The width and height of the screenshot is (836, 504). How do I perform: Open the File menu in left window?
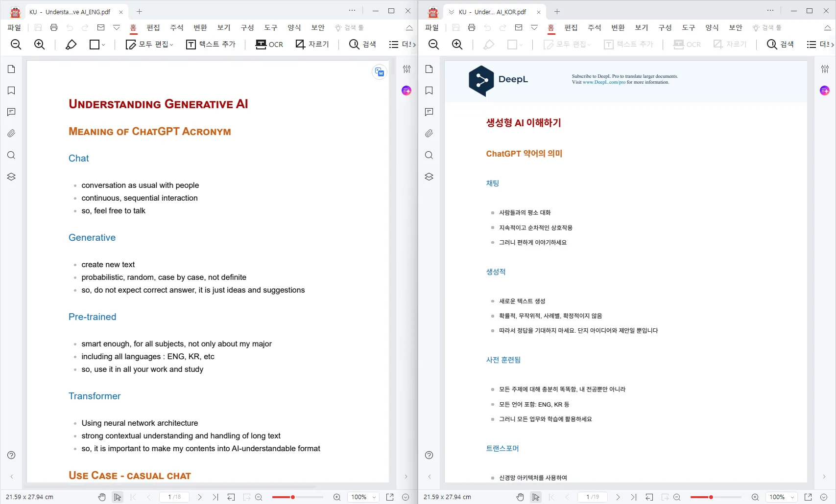click(14, 27)
